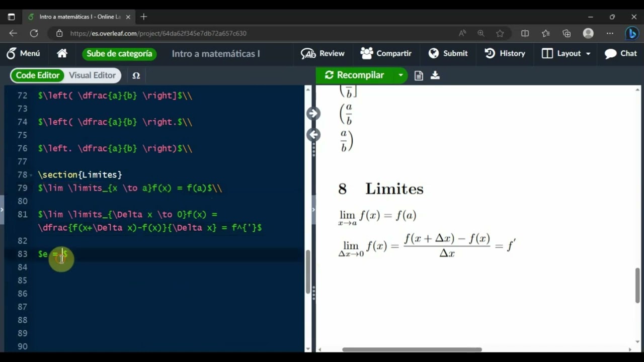View the compile logs document icon

coord(419,75)
